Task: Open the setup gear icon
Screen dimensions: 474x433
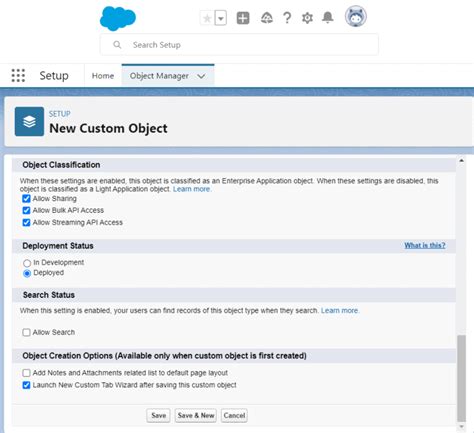Action: [307, 18]
